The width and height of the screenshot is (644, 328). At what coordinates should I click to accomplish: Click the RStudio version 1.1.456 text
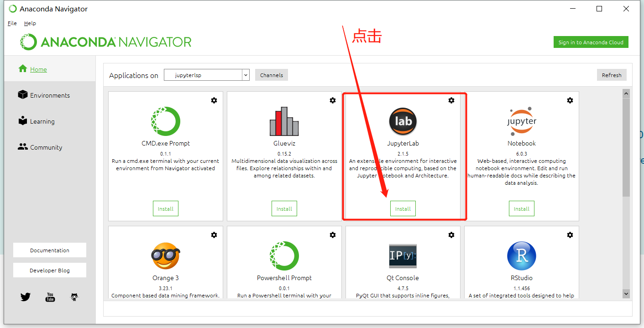[522, 288]
